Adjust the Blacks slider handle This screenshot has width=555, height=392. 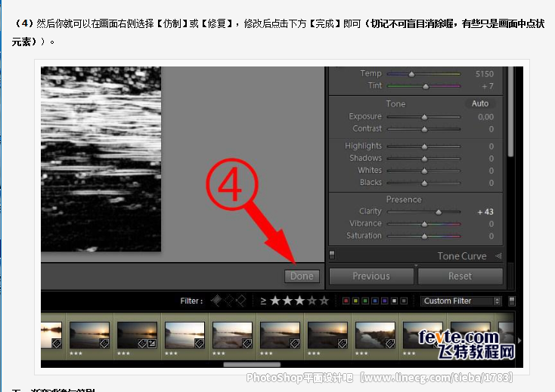(x=424, y=183)
